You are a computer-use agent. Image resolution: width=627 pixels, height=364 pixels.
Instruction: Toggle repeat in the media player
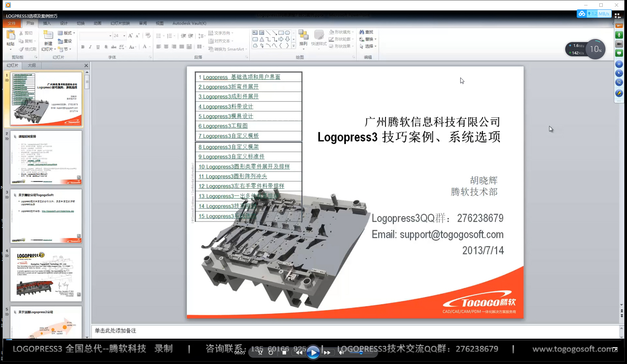271,353
